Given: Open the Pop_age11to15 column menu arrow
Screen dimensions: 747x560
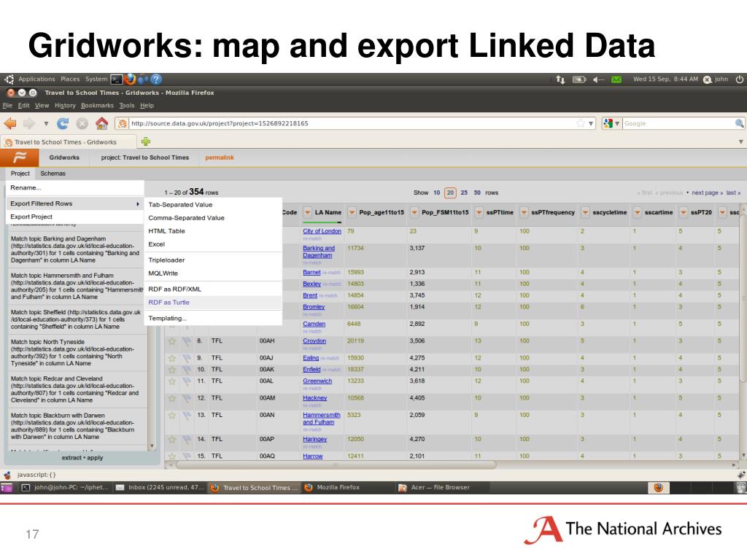Looking at the screenshot, I should tap(352, 212).
